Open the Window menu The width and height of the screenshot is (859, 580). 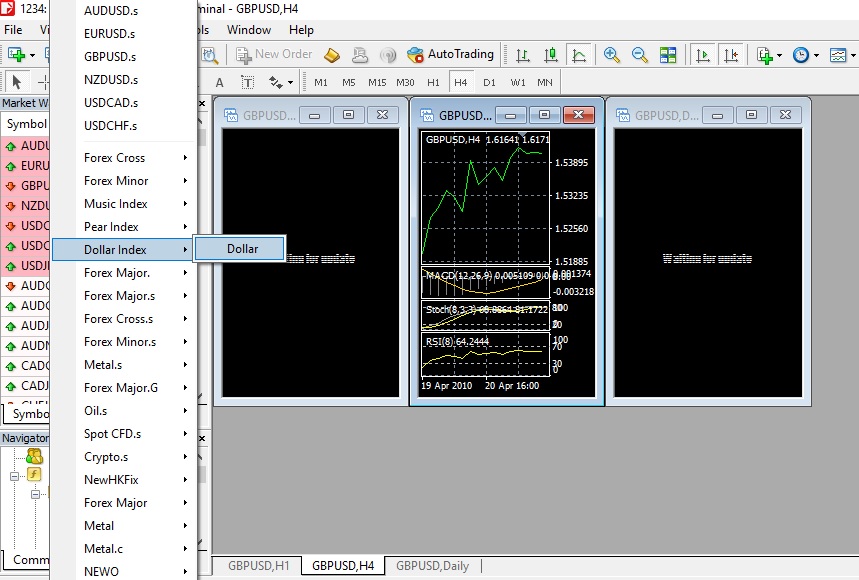point(249,30)
